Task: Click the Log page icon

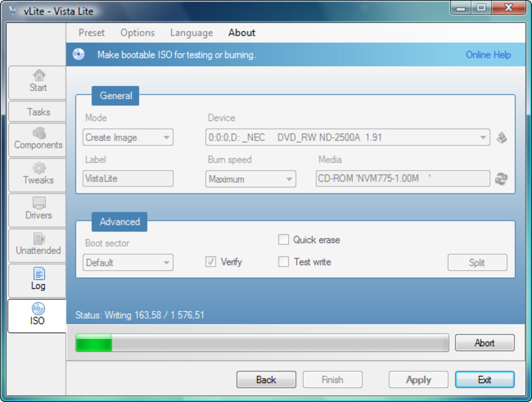Action: 39,274
